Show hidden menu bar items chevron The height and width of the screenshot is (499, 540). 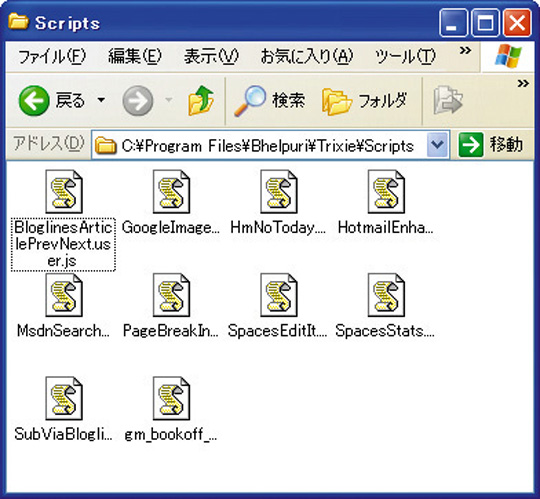465,51
